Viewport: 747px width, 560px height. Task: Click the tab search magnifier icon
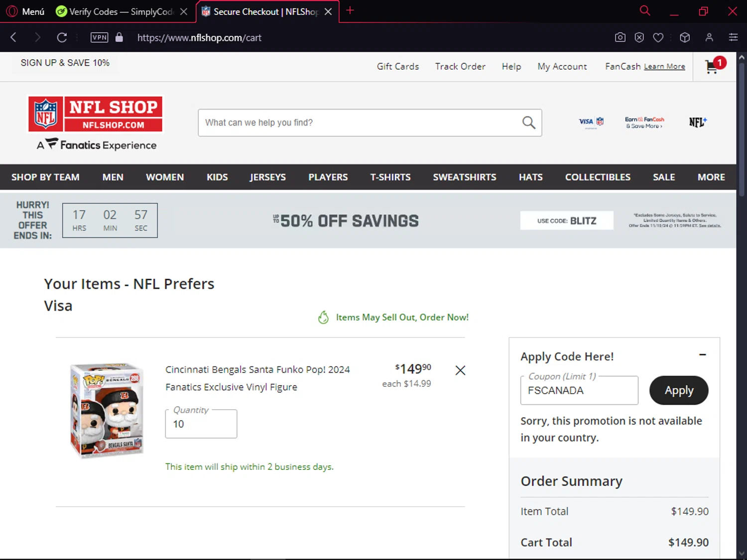645,10
